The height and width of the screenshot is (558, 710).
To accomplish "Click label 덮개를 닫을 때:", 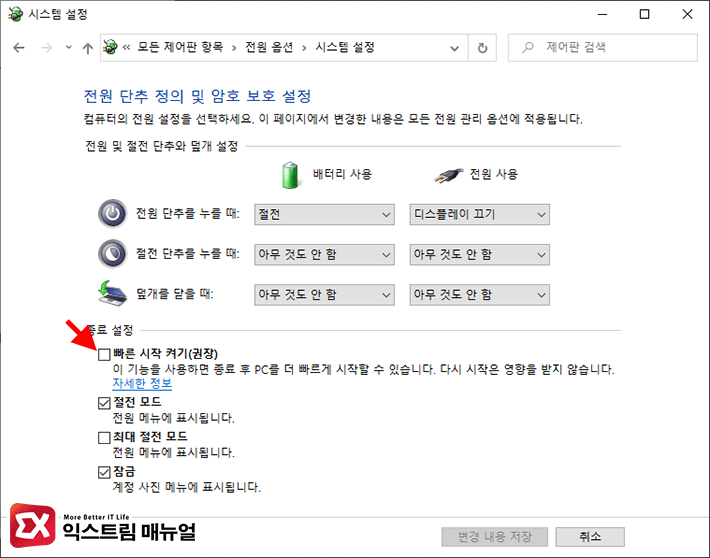I will 175,294.
